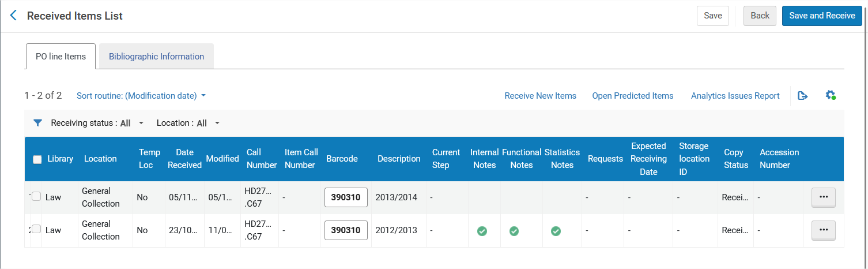Click Statistics Notes checkmark in 2012/2013 row
Screen dimensions: 868x269
[556, 231]
